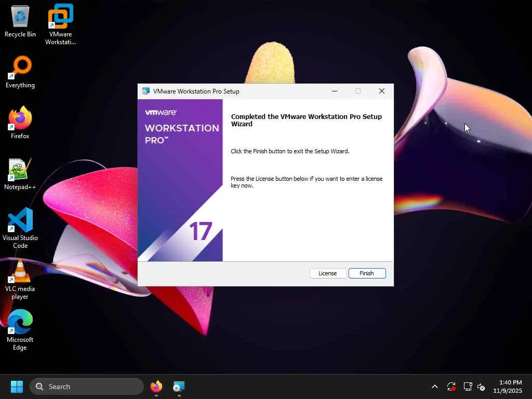Open the Windows Start menu
532x399 pixels.
point(17,387)
